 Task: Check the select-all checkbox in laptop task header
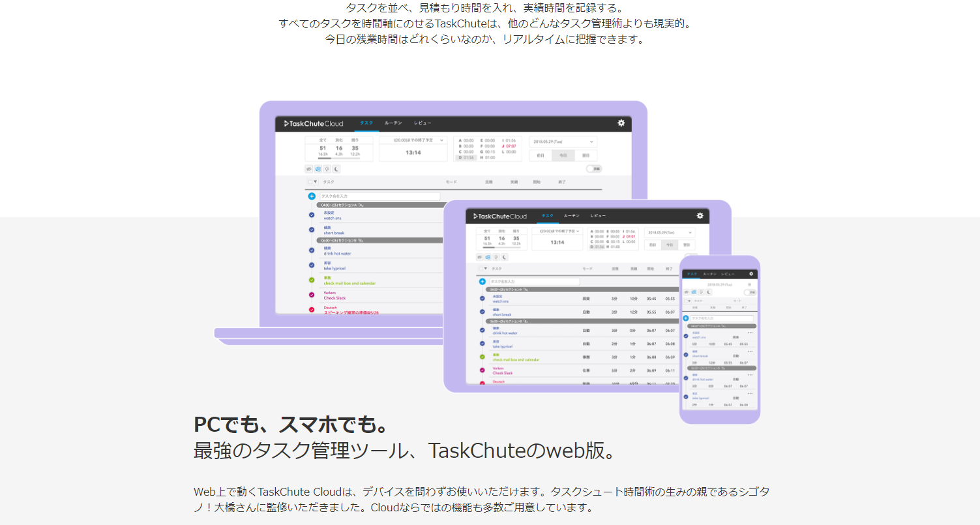pyautogui.click(x=310, y=182)
